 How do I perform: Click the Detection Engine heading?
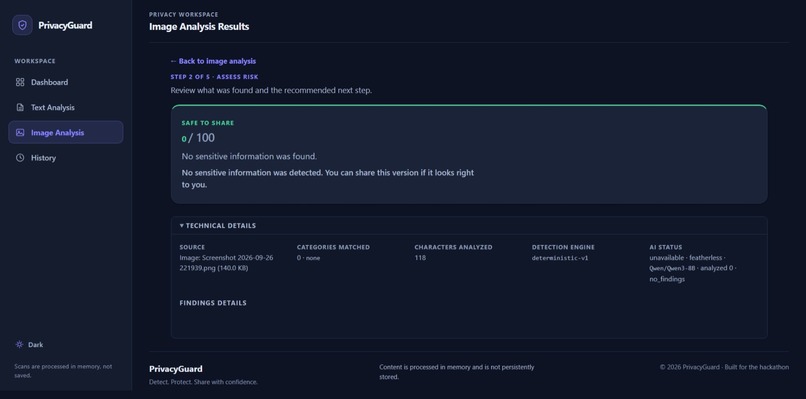pyautogui.click(x=563, y=247)
